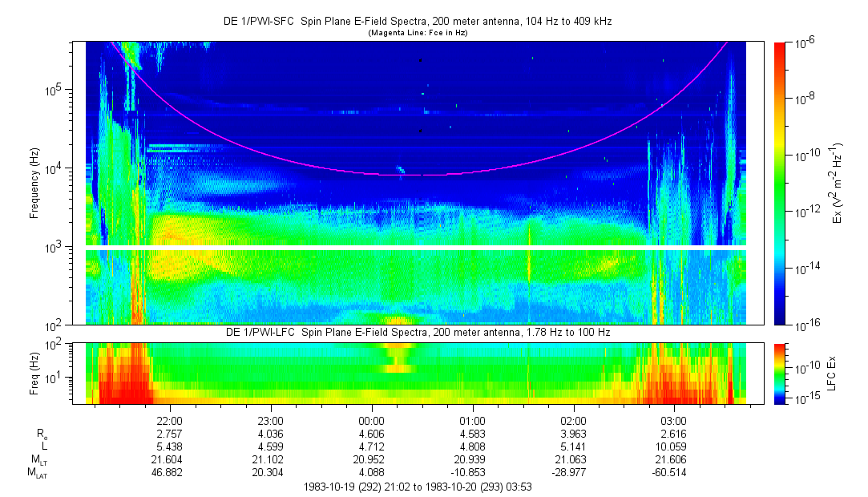Screen dimensions: 868x497
Task: Click the 1983-10-19 date range caption
Action: click(417, 487)
